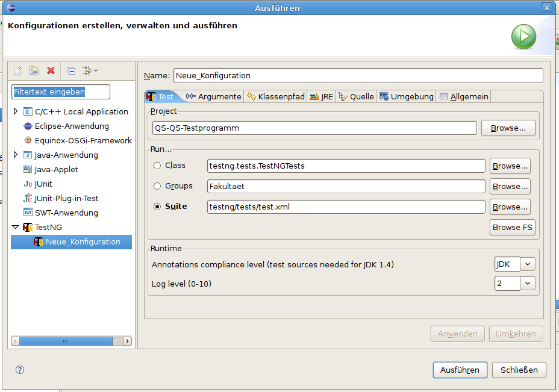The height and width of the screenshot is (392, 559).
Task: Click Browse for the Suite field
Action: click(510, 207)
